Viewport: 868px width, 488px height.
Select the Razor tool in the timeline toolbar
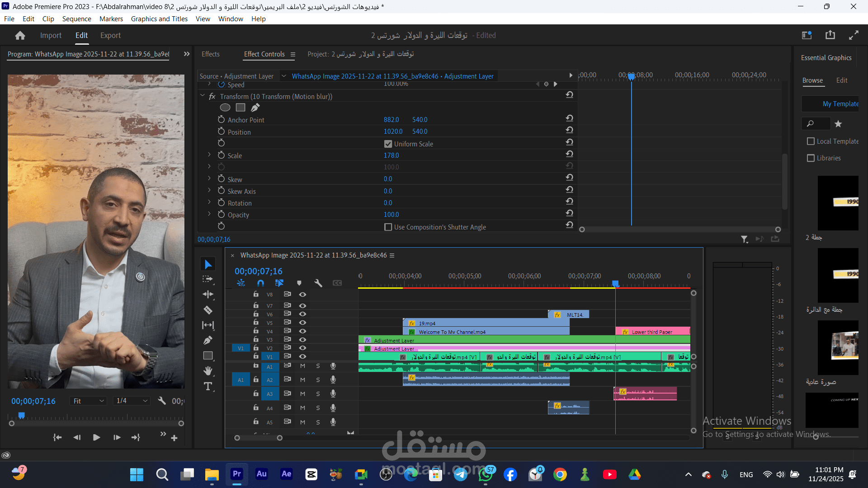click(208, 310)
